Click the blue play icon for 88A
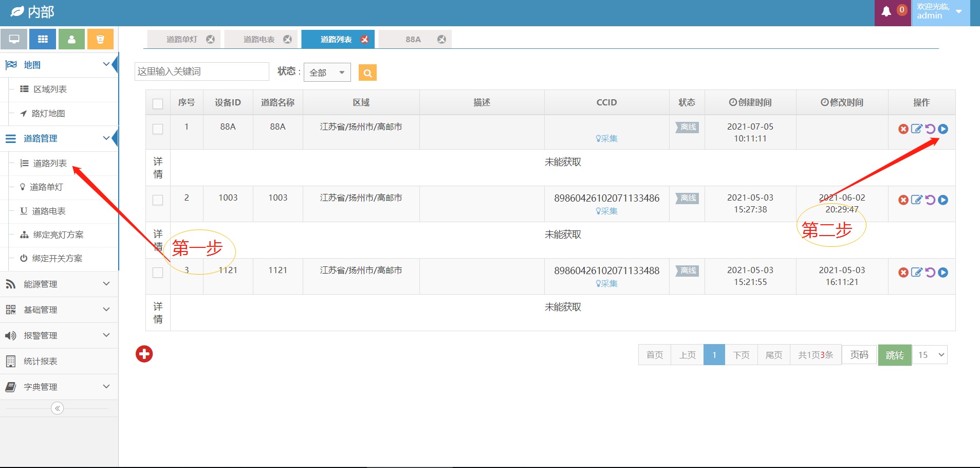Image resolution: width=980 pixels, height=468 pixels. click(943, 129)
